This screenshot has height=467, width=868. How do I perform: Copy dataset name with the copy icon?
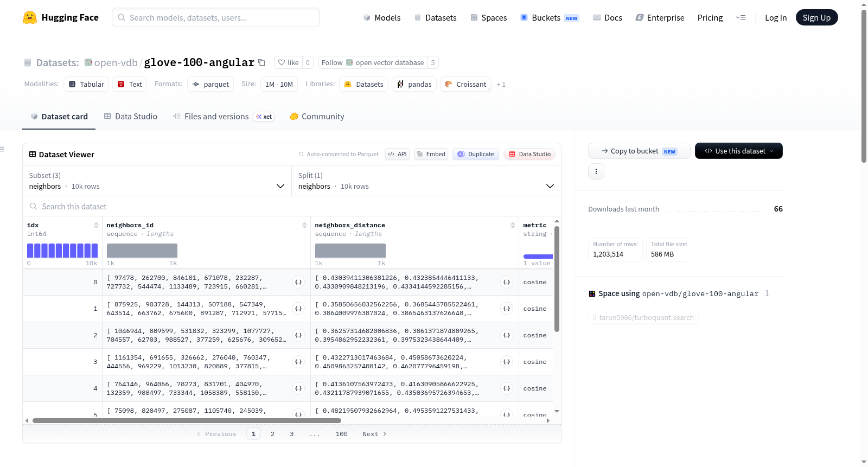pos(261,62)
